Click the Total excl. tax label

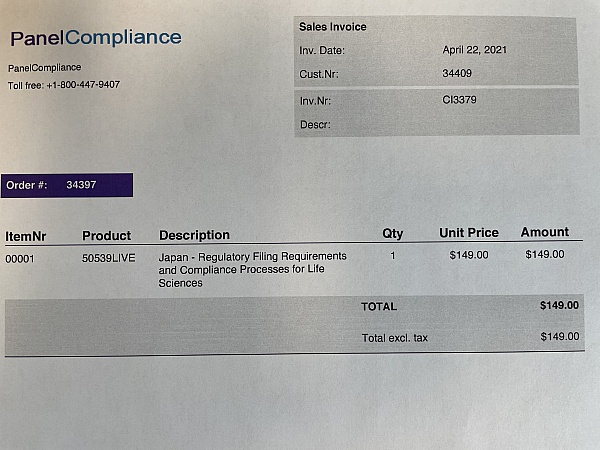pyautogui.click(x=395, y=338)
